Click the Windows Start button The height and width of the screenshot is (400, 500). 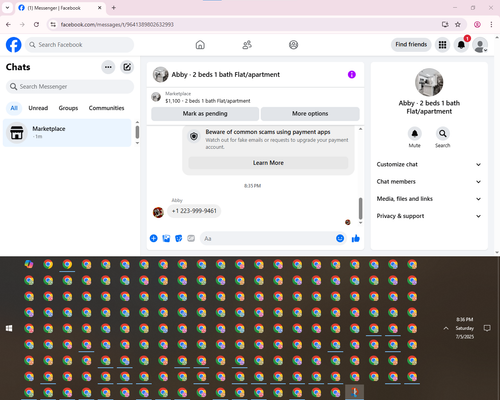9,328
